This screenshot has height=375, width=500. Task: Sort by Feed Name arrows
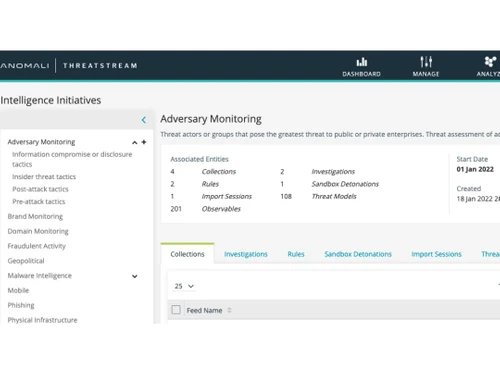pos(229,310)
